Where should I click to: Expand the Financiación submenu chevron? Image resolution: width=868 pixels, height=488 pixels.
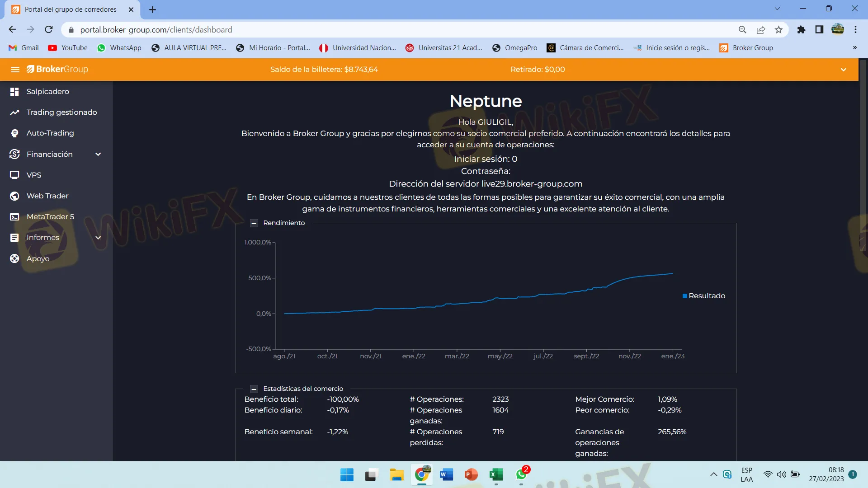(x=98, y=154)
